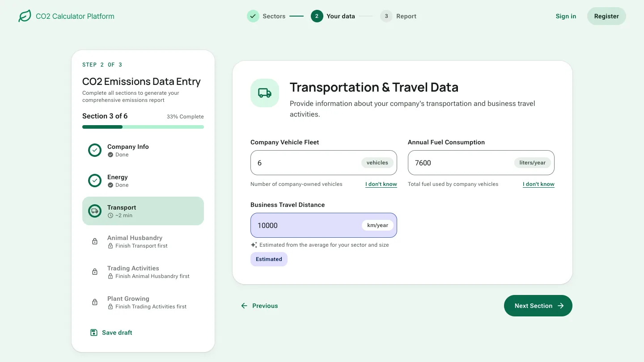
Task: Go to the Report step label
Action: coord(406,16)
